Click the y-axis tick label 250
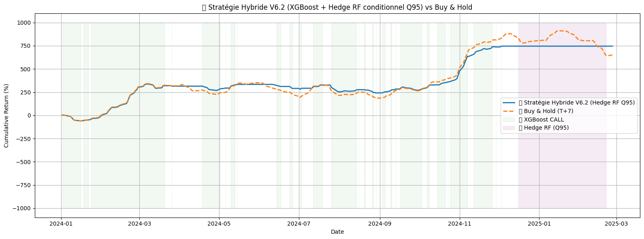Viewport: 644px width, 239px height. 26,92
